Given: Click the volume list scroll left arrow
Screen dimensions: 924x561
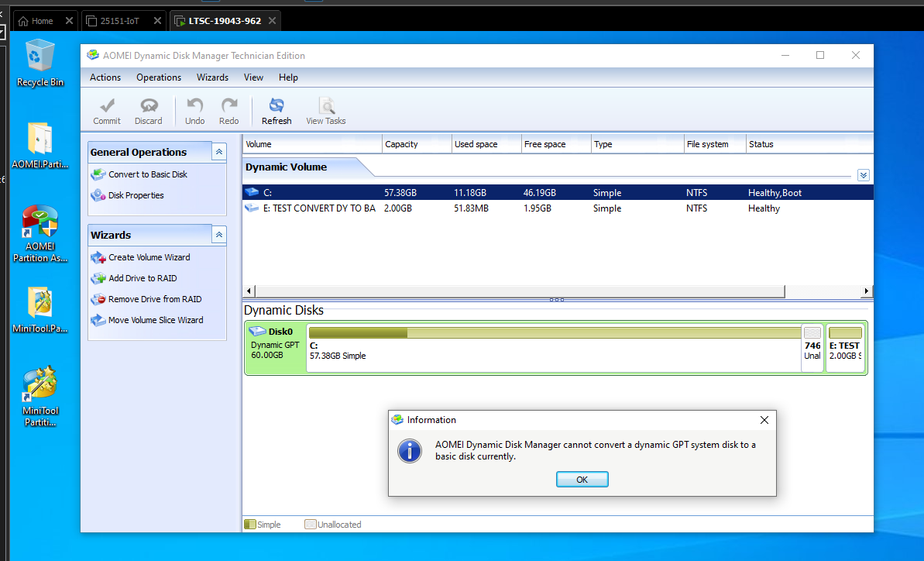Looking at the screenshot, I should point(249,291).
